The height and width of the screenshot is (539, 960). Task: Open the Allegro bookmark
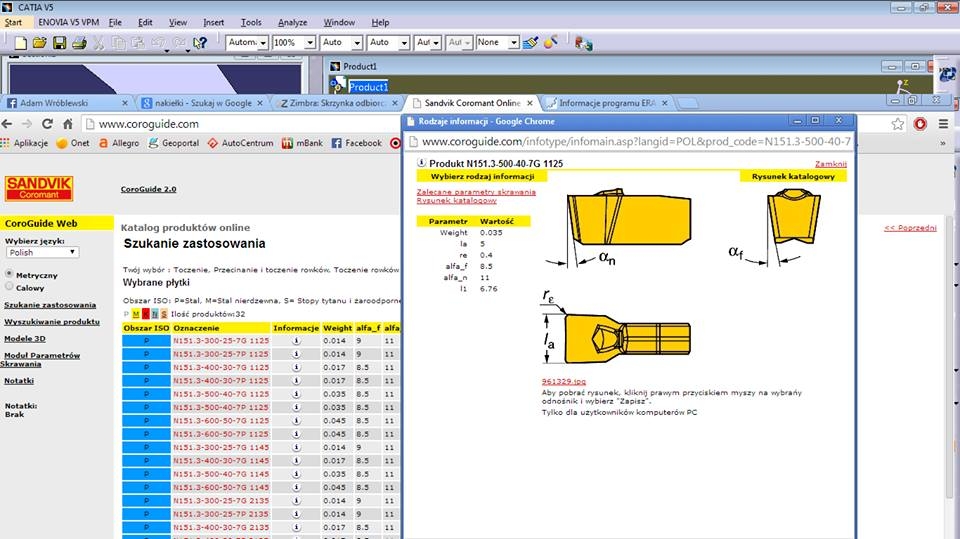(x=119, y=143)
